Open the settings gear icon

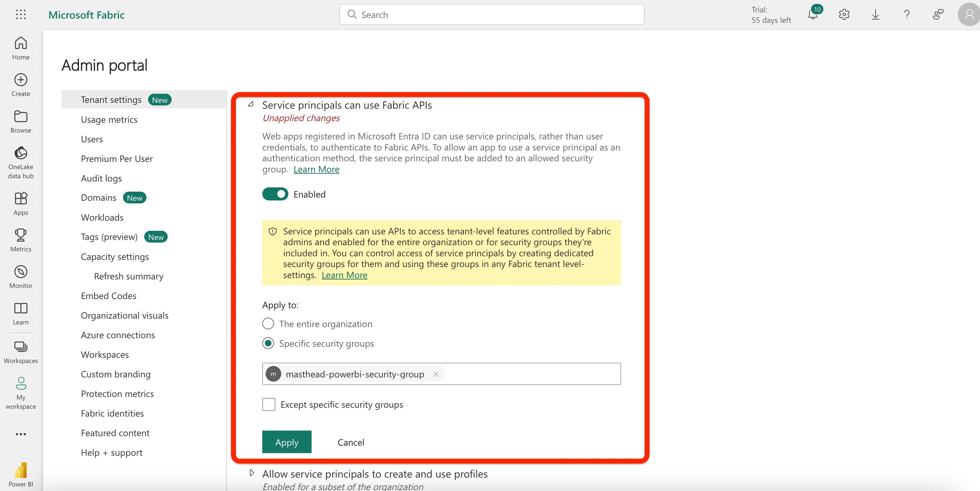844,15
